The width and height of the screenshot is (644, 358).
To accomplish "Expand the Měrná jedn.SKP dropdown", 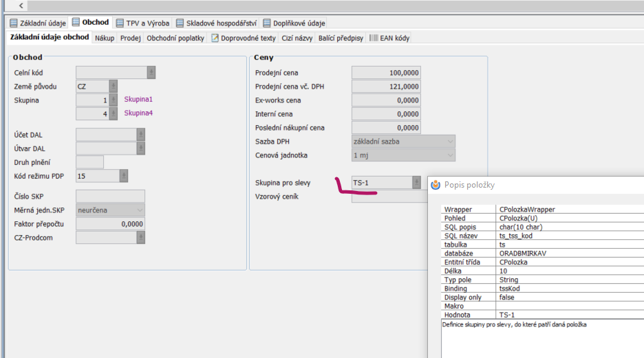I will tap(140, 210).
